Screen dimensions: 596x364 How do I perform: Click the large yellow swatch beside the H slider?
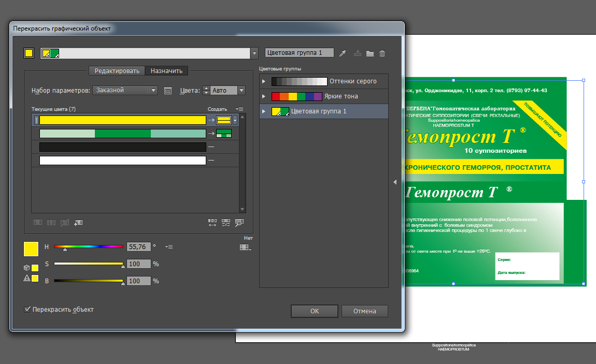click(x=31, y=249)
